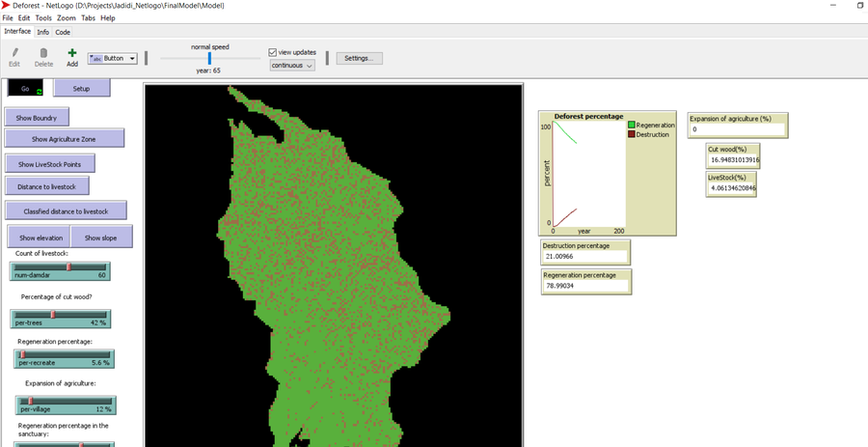The width and height of the screenshot is (868, 447).
Task: Click the NetLogo app logo icon
Action: [x=7, y=6]
